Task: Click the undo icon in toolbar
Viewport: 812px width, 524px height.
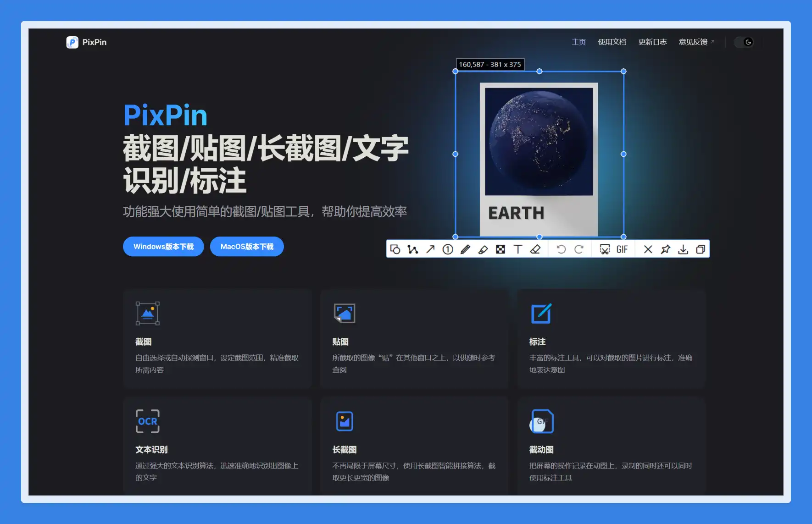Action: (561, 249)
